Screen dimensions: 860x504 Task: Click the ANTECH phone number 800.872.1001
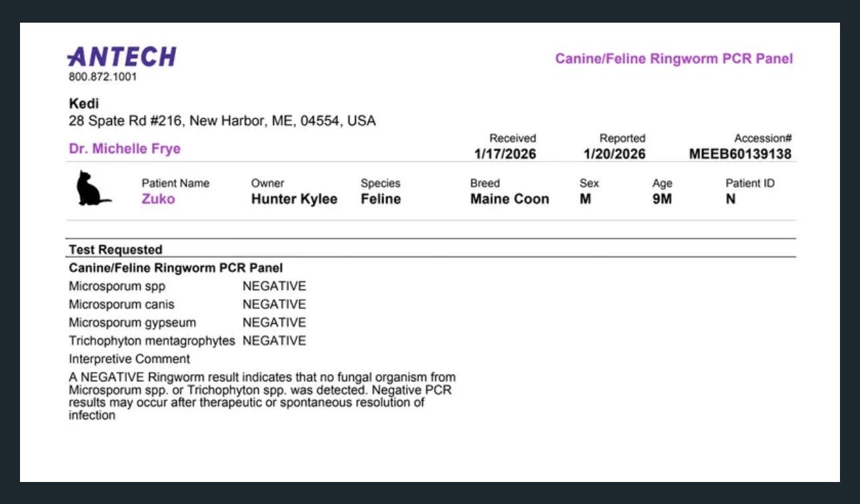click(x=103, y=77)
